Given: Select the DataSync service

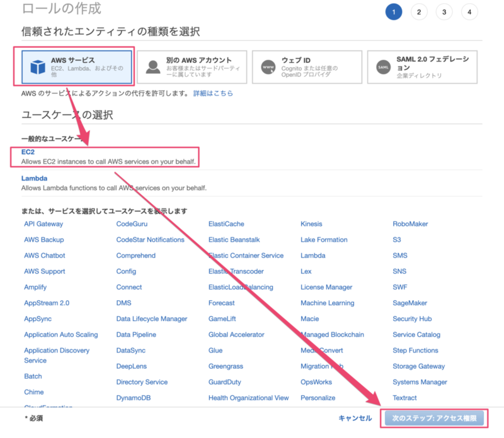Looking at the screenshot, I should [x=131, y=351].
